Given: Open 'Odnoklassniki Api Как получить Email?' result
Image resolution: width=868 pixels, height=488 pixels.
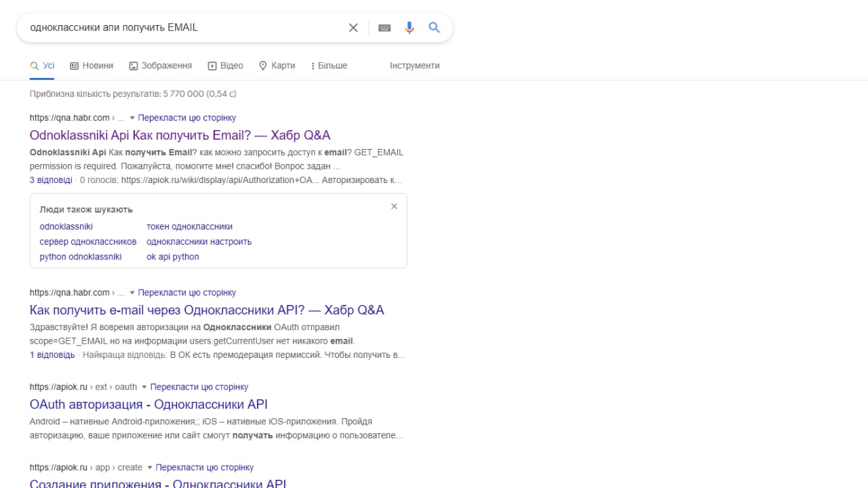Looking at the screenshot, I should (x=180, y=135).
